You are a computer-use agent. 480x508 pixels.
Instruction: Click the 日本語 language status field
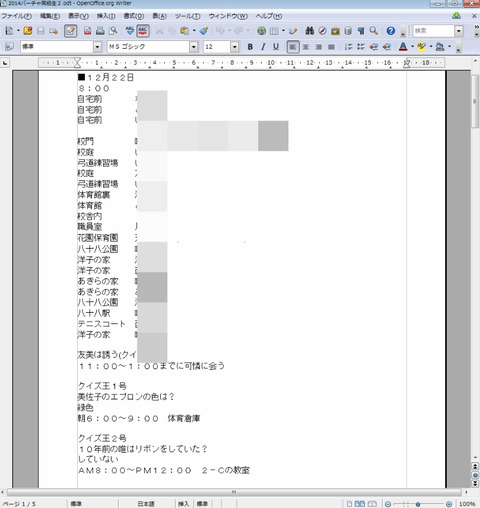coord(146,504)
